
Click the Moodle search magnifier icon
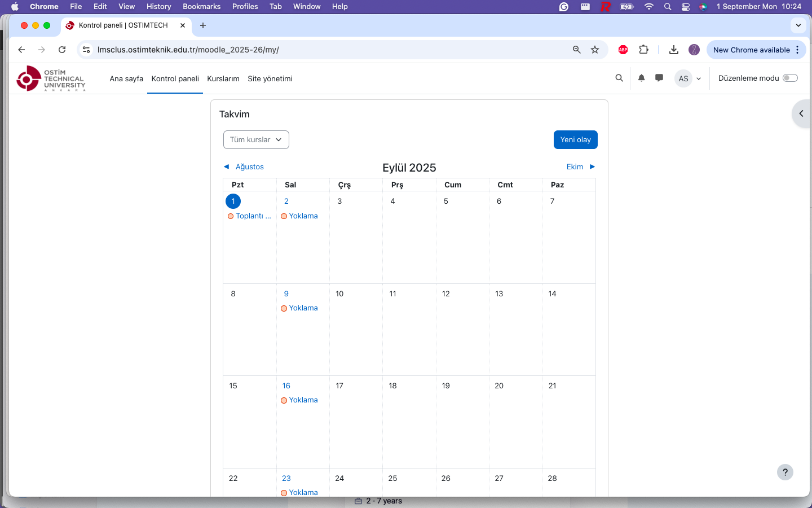[619, 78]
